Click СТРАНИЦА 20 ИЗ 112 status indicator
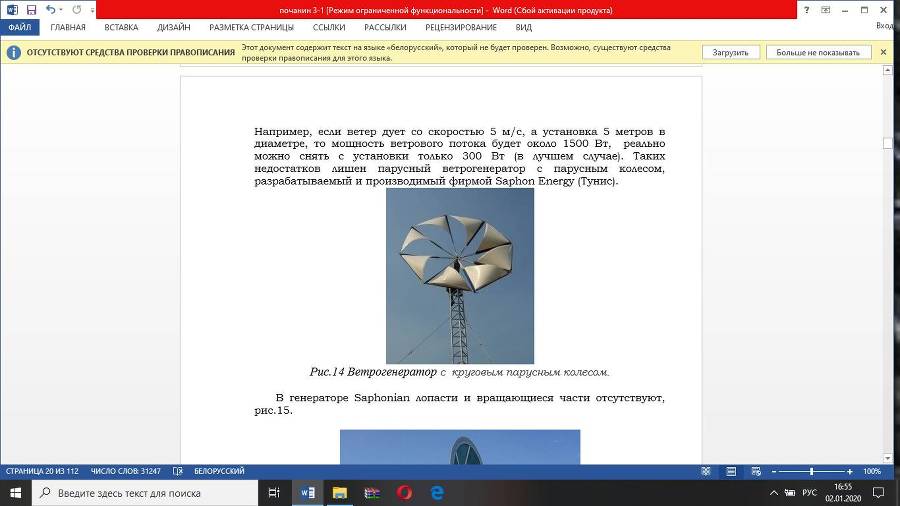This screenshot has height=506, width=900. (x=42, y=471)
